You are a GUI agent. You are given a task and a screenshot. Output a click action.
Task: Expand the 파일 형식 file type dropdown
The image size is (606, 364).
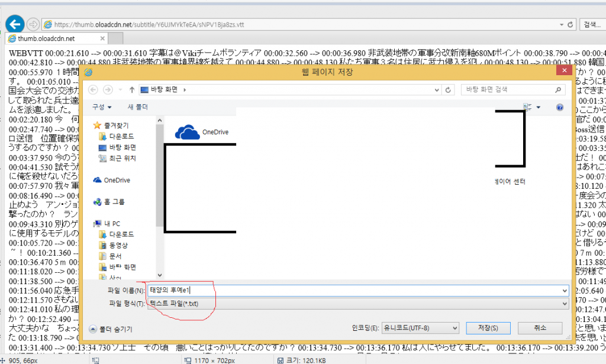coord(563,304)
